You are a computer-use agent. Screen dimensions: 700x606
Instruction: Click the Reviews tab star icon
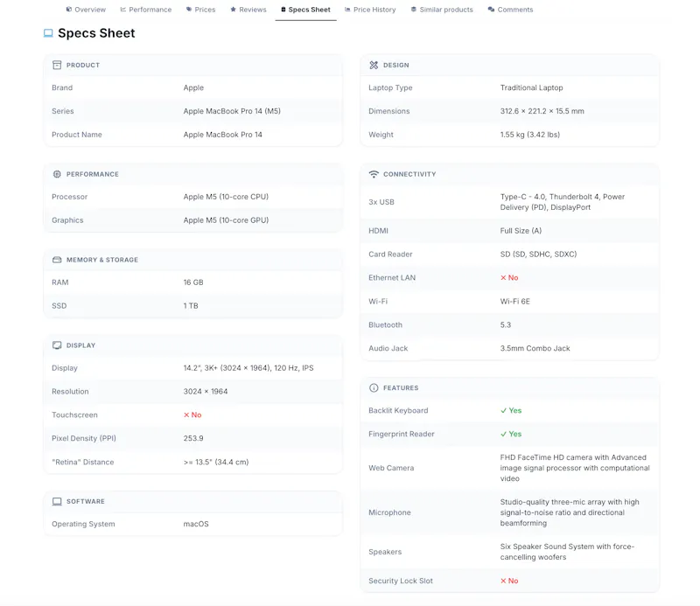click(233, 9)
